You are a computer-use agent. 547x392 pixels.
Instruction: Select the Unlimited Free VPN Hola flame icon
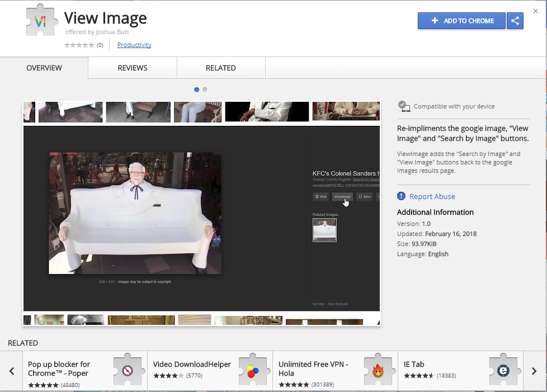point(379,369)
